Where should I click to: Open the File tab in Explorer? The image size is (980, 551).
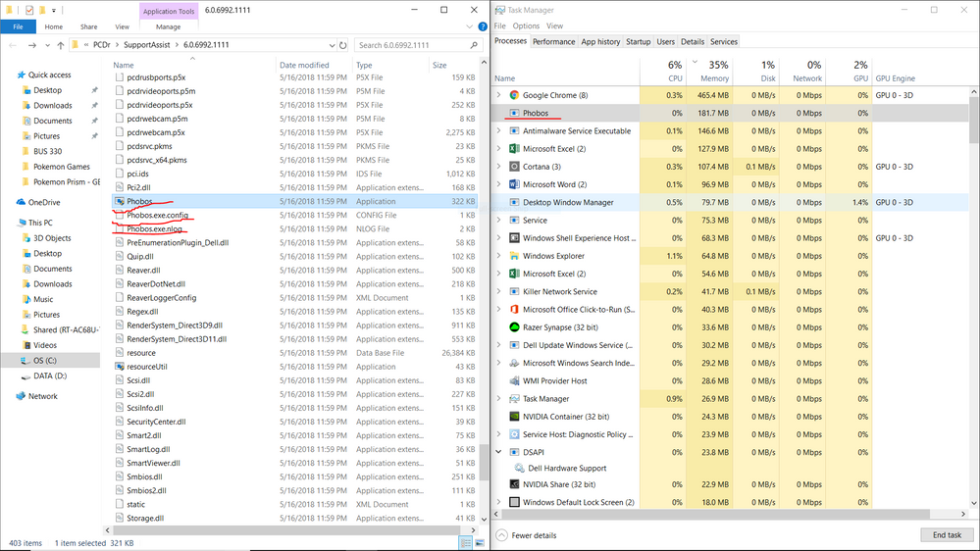click(18, 26)
